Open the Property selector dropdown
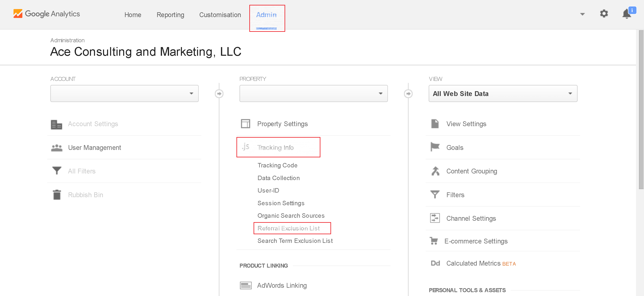This screenshot has height=296, width=644. coord(313,94)
